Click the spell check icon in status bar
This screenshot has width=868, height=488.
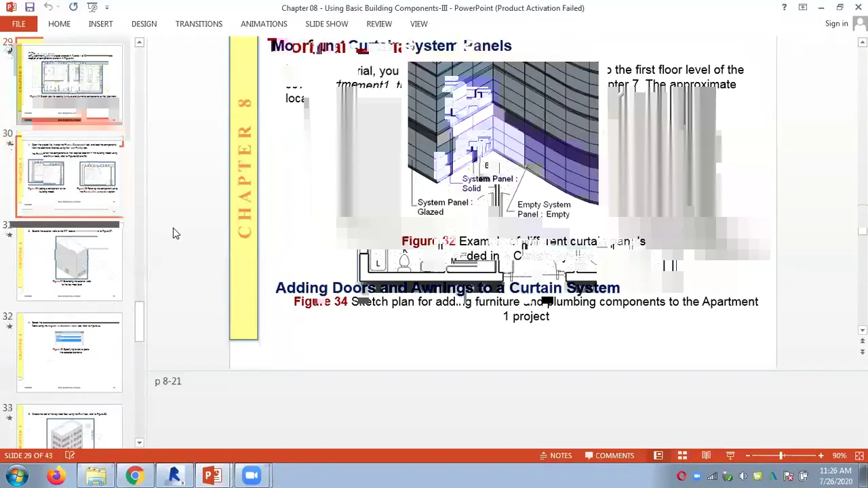69,455
